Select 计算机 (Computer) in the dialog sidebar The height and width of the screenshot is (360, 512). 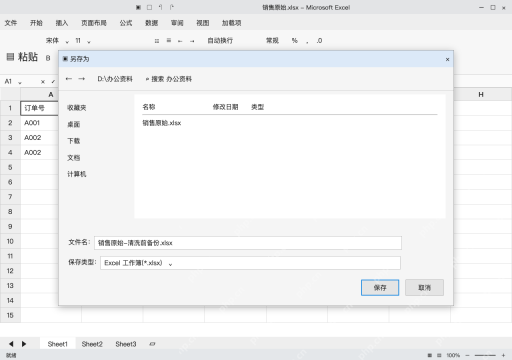pyautogui.click(x=77, y=174)
